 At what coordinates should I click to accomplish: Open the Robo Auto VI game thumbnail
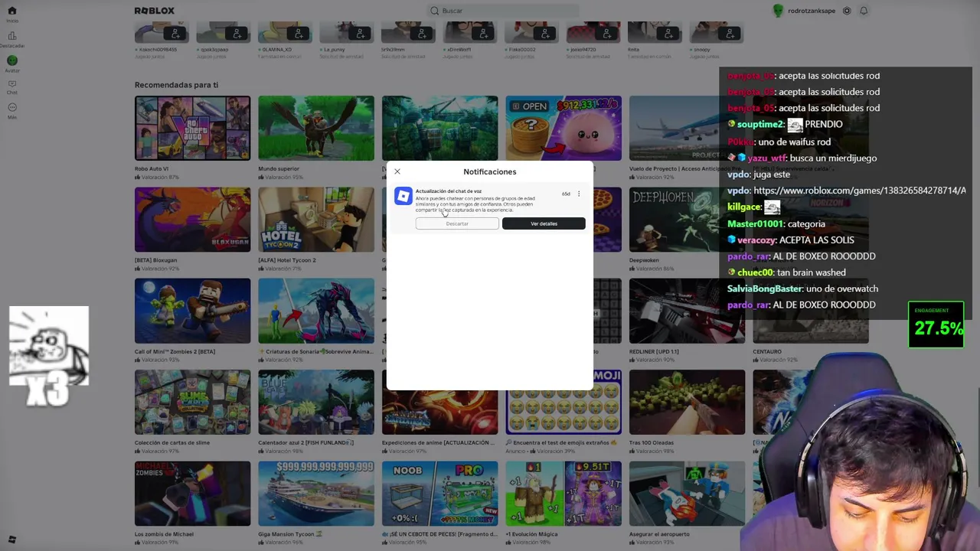[192, 128]
